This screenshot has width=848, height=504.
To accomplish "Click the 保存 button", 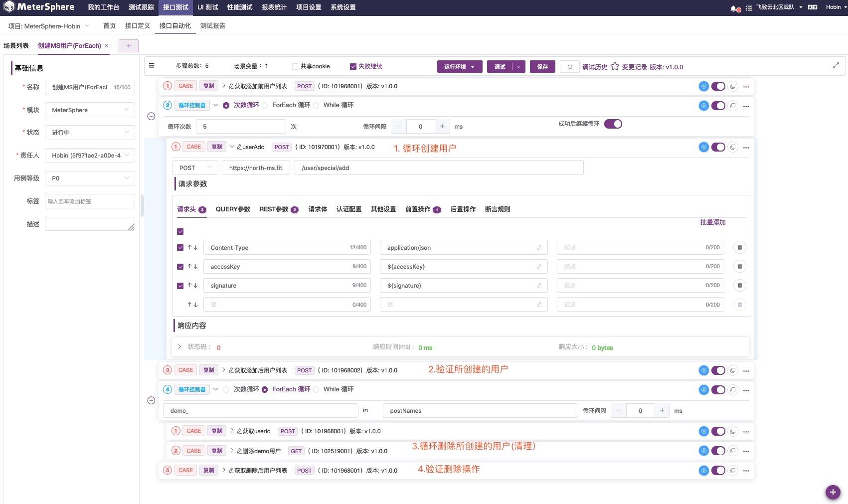I will [542, 66].
